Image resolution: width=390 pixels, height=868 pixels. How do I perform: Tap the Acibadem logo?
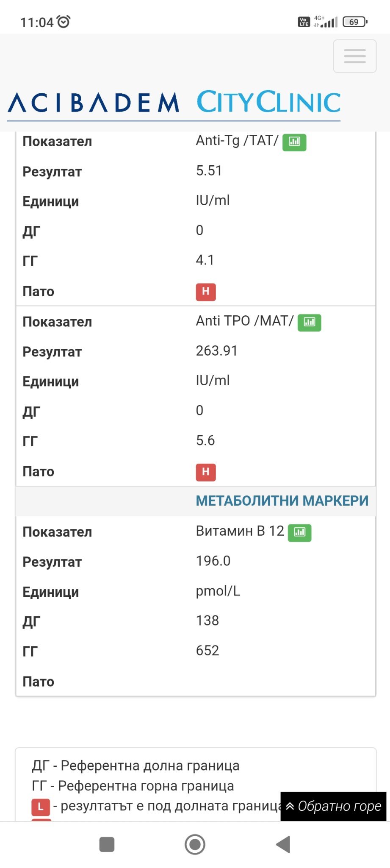click(x=94, y=103)
